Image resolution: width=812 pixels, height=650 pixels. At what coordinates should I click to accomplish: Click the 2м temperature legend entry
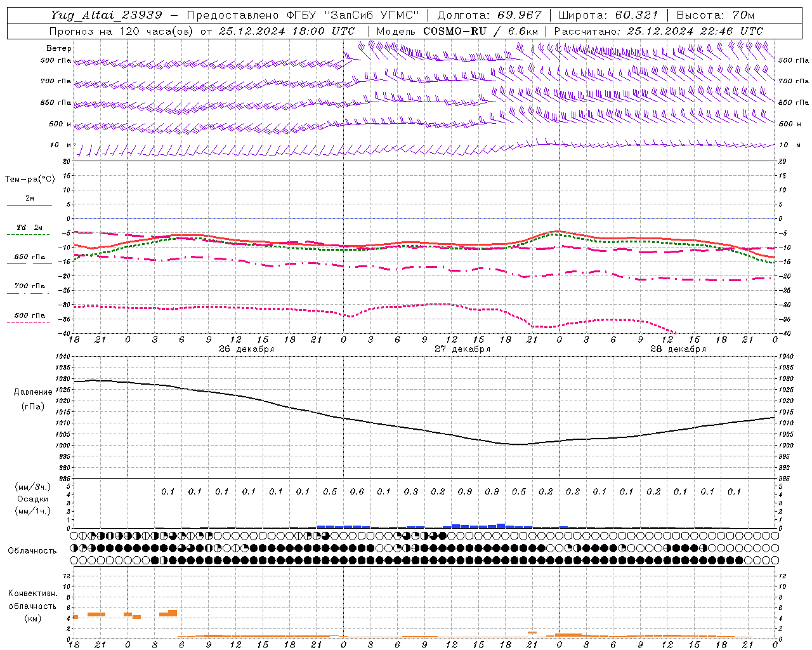(30, 199)
